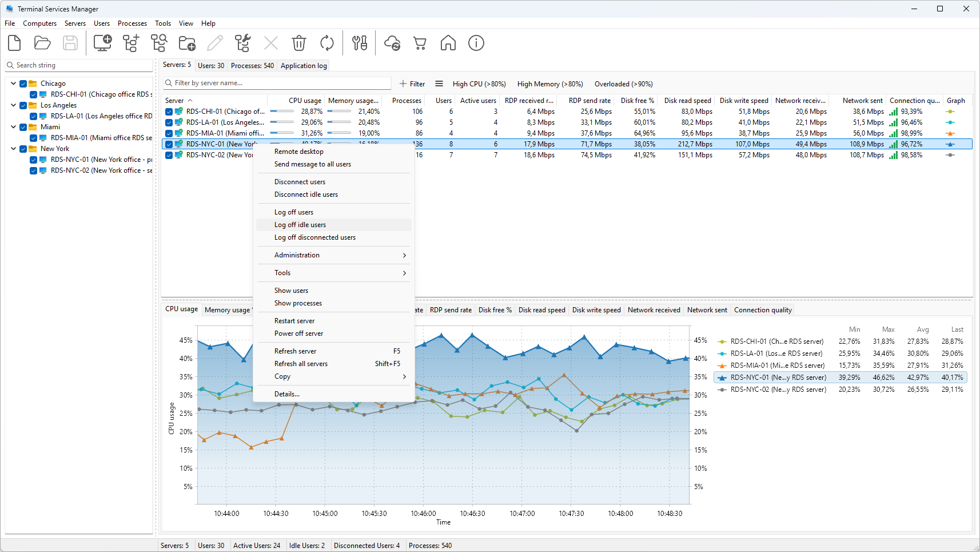The height and width of the screenshot is (552, 980).
Task: Click the RDS-LA-01 memory usage bar
Action: point(339,122)
